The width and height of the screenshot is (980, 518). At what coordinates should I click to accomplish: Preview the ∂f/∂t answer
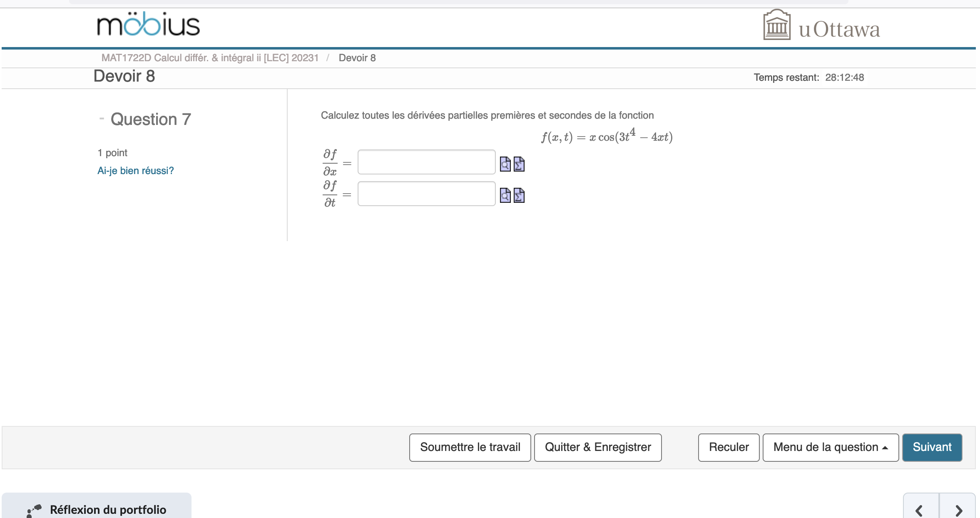tap(505, 196)
